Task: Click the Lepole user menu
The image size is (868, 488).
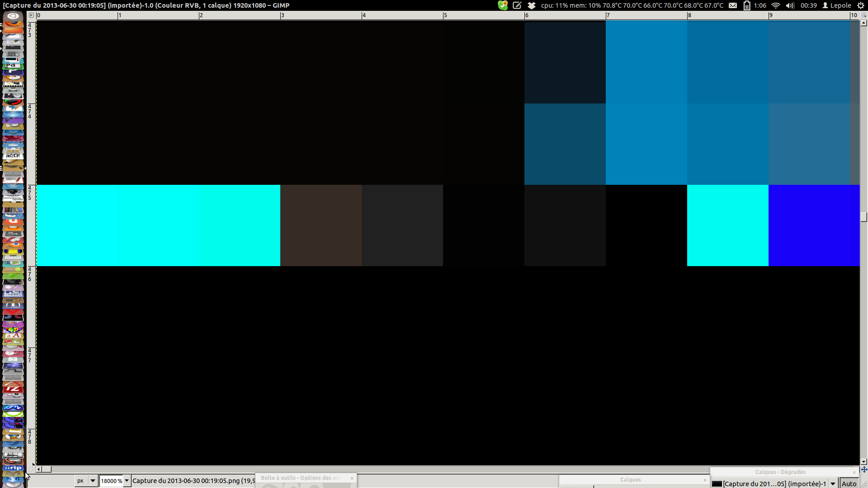Action: click(x=837, y=5)
